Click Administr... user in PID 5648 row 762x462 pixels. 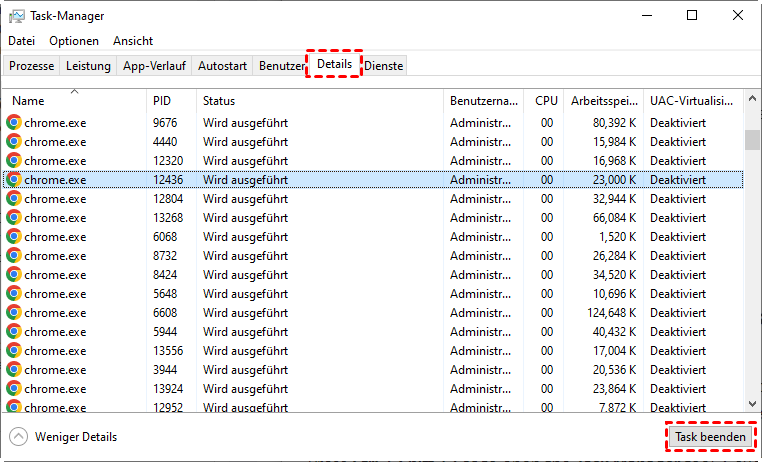[480, 293]
